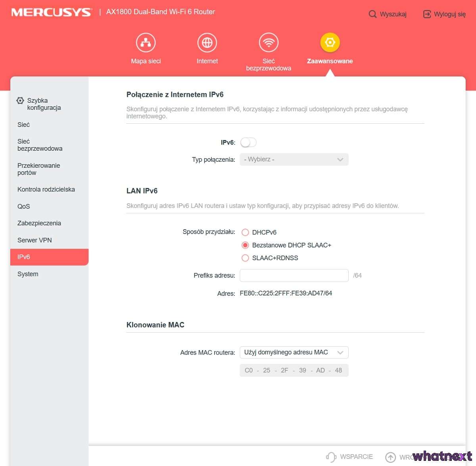Screen dimensions: 476x466
Task: Select the Zaawansowane gear icon
Action: tap(330, 43)
